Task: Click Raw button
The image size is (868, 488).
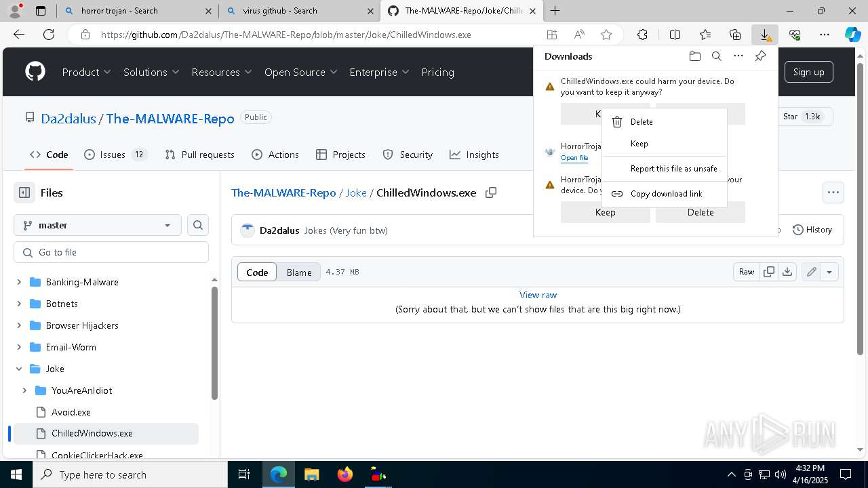Action: 747,272
